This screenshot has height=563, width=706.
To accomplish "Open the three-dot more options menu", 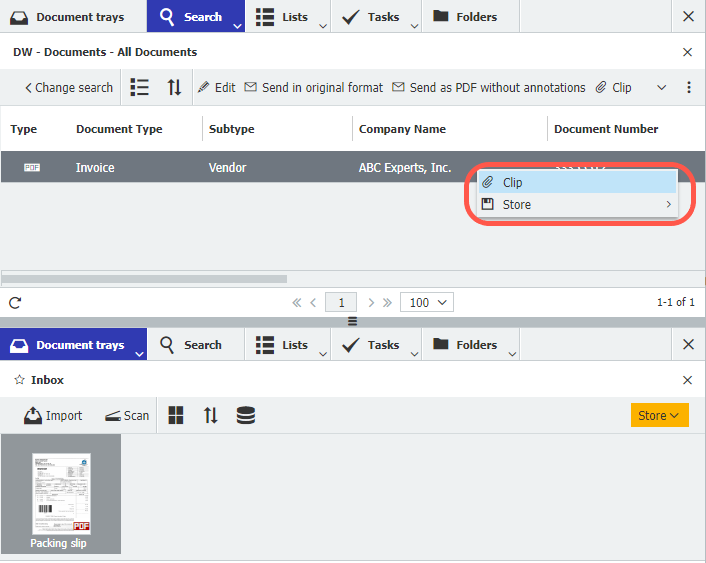I will pyautogui.click(x=689, y=88).
